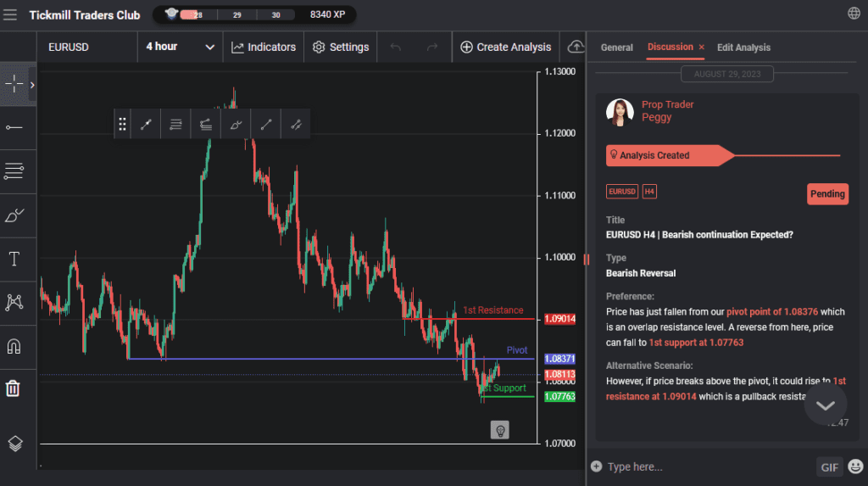
Task: Click the undo arrow
Action: click(x=395, y=47)
